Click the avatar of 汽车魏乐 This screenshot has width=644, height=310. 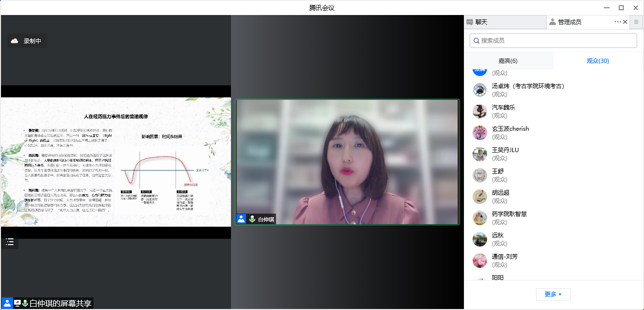click(479, 111)
